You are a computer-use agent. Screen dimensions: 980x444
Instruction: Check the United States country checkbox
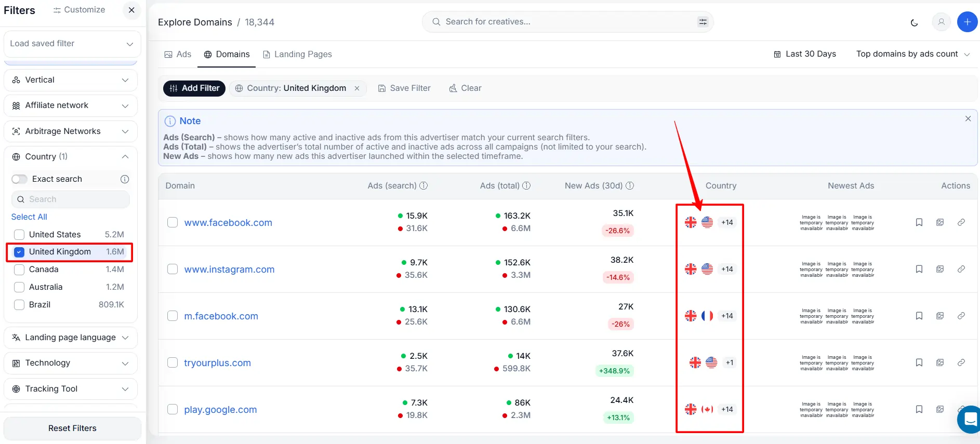point(19,235)
